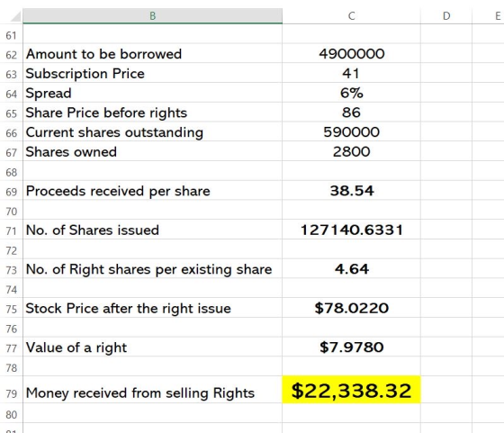The height and width of the screenshot is (433, 504).
Task: Click value 38.54
Action: pyautogui.click(x=351, y=191)
